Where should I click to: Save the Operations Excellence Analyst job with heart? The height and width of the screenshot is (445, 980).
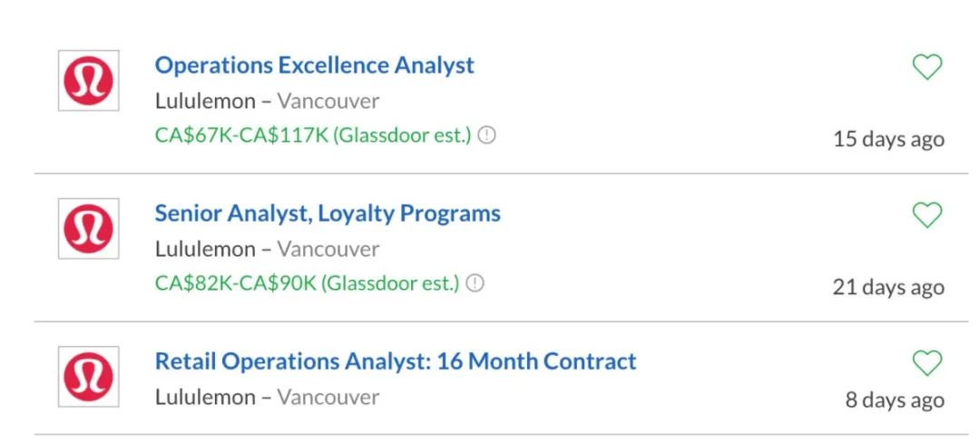(926, 67)
